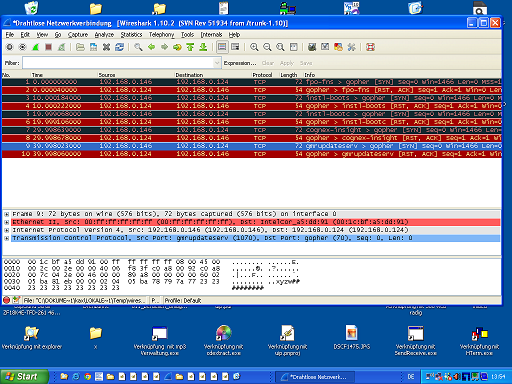Launch Chrome from the quick launch bar

88,377
